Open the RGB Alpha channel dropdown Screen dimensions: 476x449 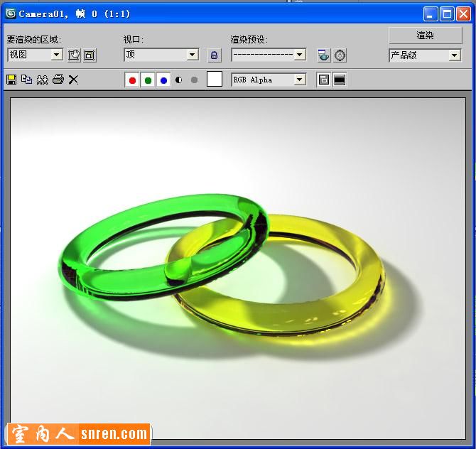tap(269, 80)
